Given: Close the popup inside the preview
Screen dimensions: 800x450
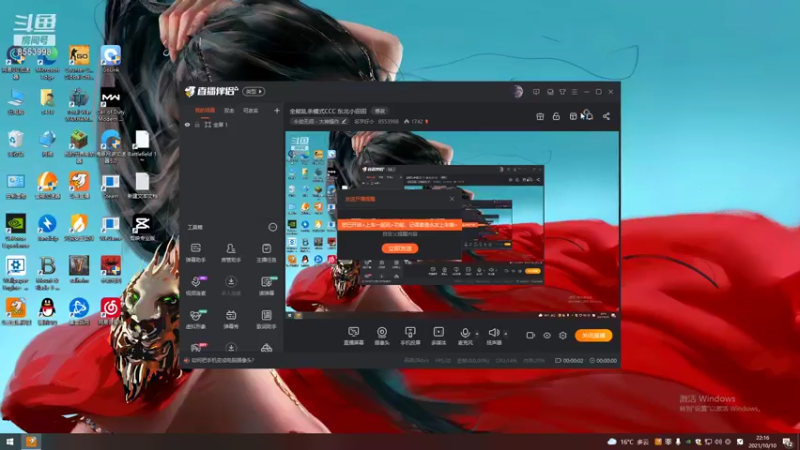Looking at the screenshot, I should point(452,198).
